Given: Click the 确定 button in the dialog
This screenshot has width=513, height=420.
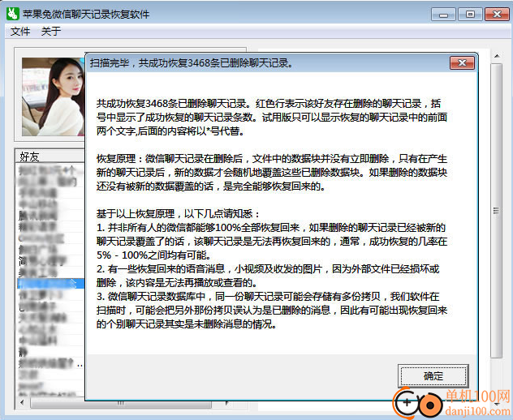Looking at the screenshot, I should pyautogui.click(x=433, y=376).
